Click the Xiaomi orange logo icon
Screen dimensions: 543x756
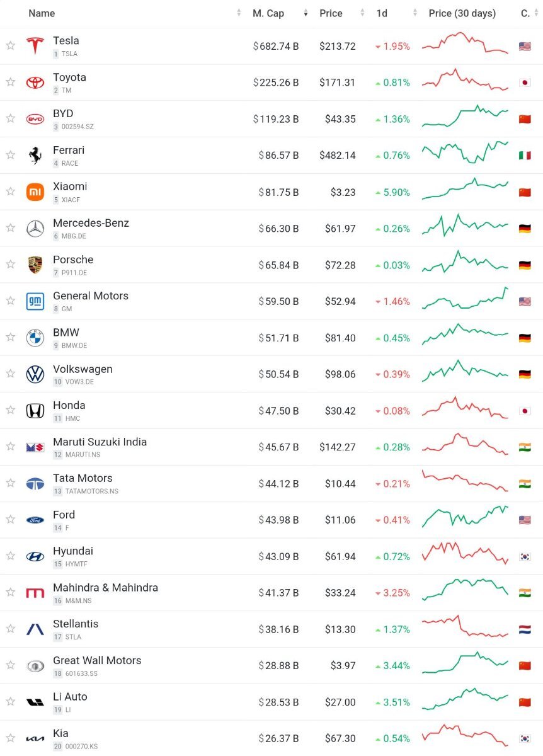pyautogui.click(x=35, y=192)
